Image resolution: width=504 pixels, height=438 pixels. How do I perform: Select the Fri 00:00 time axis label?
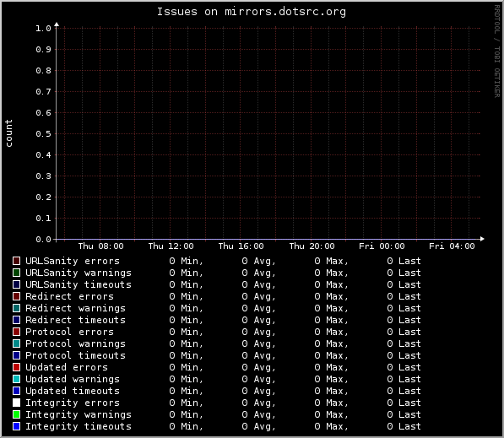(x=382, y=246)
